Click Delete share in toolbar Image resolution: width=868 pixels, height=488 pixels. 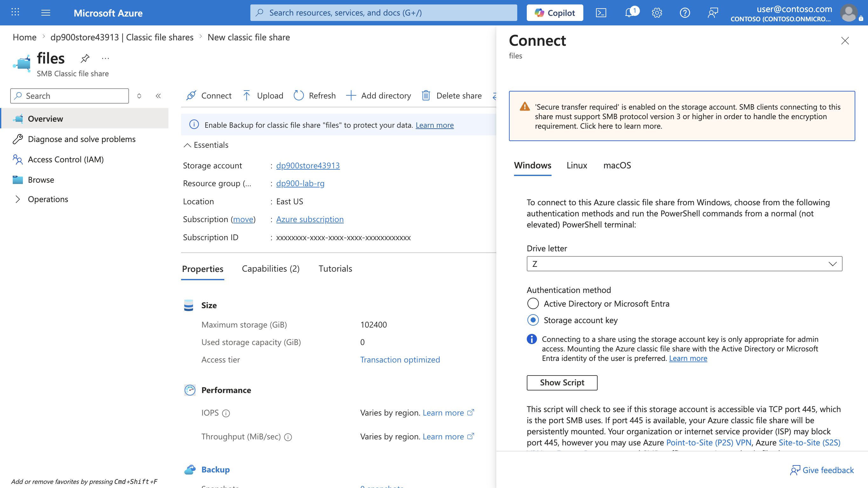451,96
